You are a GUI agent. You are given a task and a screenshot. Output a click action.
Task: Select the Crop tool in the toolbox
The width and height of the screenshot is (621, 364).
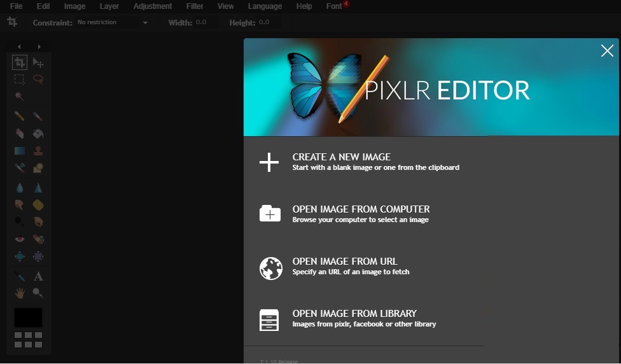19,62
